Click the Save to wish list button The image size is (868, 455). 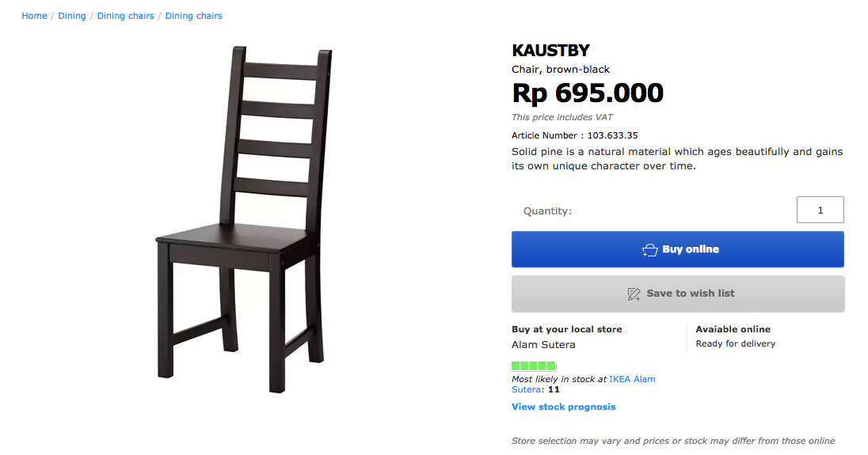pyautogui.click(x=678, y=294)
